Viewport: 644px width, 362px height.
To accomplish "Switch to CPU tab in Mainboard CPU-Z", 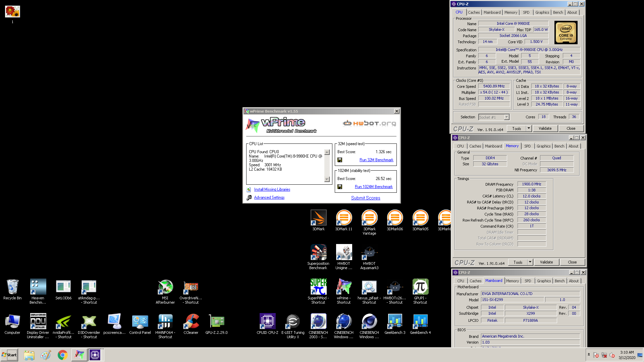I will coord(461,281).
